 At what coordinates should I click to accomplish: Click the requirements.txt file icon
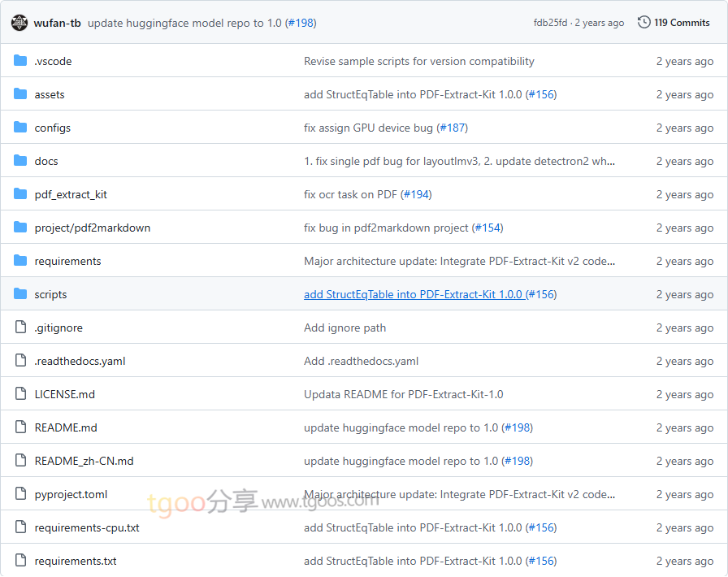click(x=20, y=561)
